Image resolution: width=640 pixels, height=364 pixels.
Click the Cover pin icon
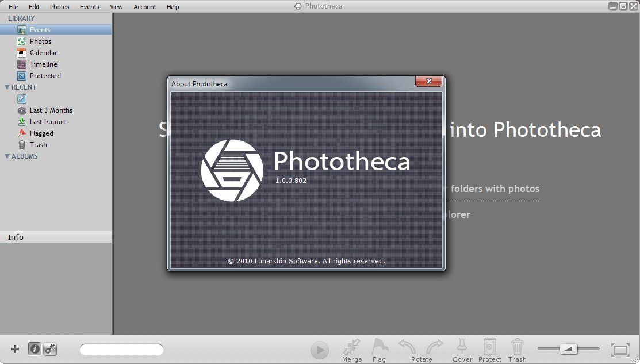(462, 346)
